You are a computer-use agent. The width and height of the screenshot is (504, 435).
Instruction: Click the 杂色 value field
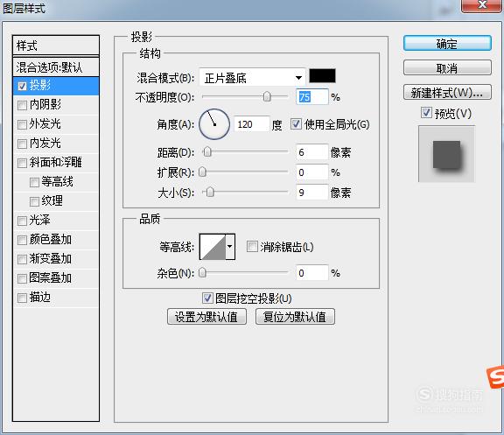pos(312,273)
